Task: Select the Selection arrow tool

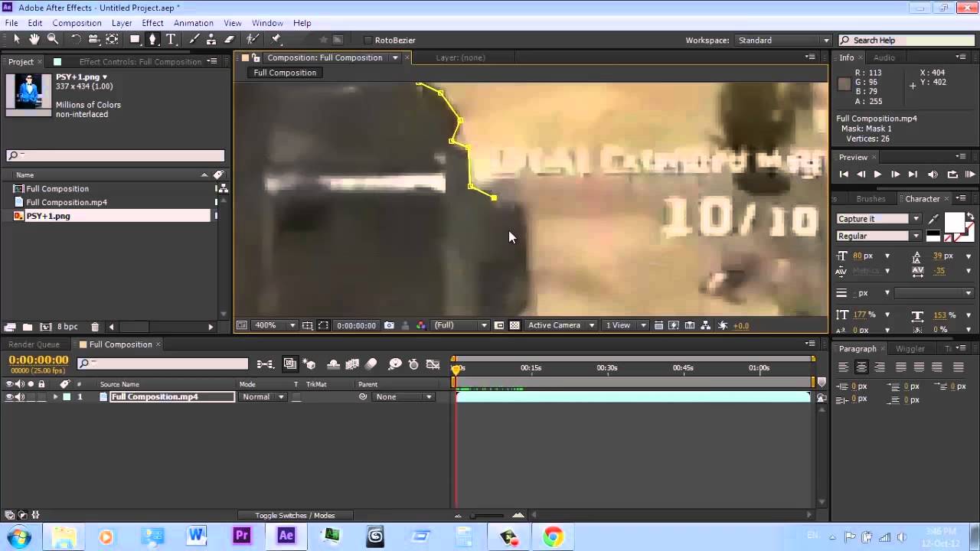Action: (17, 39)
